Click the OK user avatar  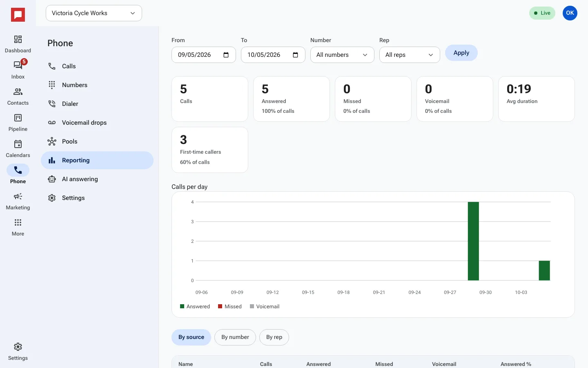coord(570,13)
